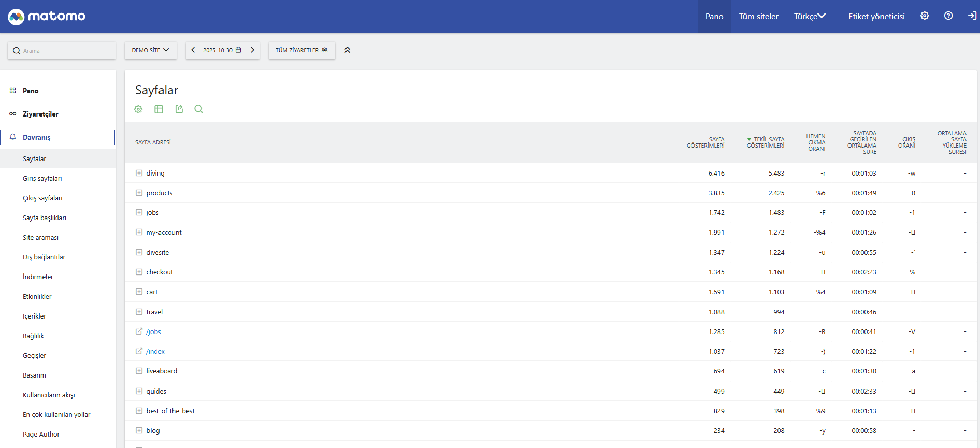
Task: Open the /index page link
Action: 155,352
